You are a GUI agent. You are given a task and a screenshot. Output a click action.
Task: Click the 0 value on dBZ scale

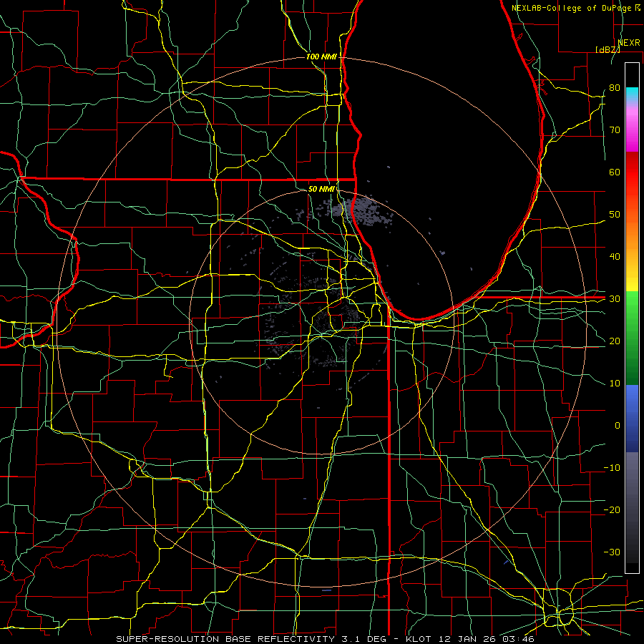[618, 426]
